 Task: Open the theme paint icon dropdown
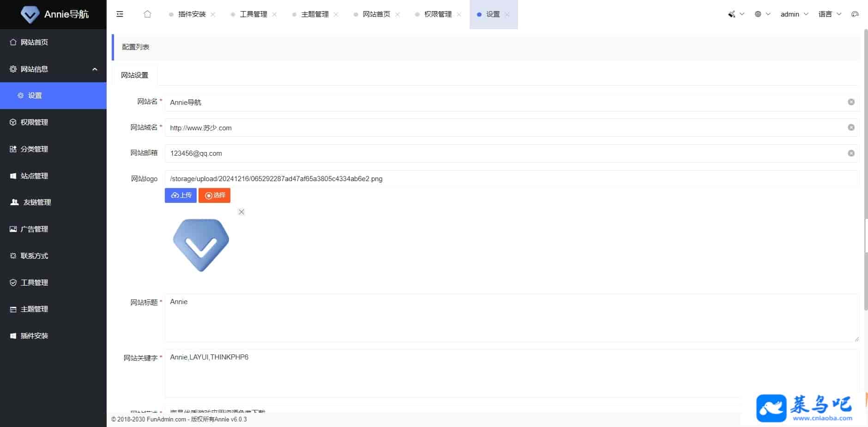736,14
